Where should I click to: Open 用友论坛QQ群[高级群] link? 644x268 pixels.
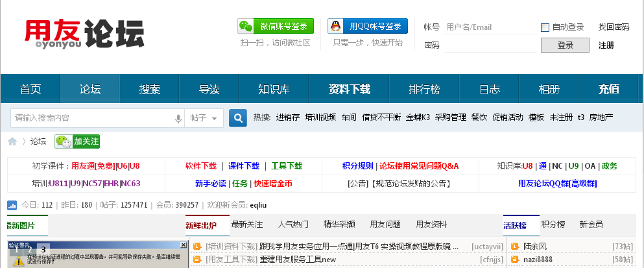point(558,184)
